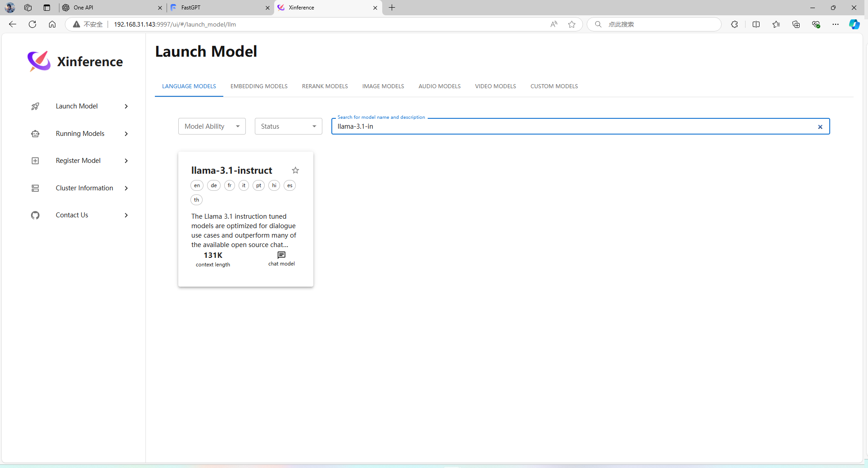Close the Xinference browser tab

[x=375, y=8]
